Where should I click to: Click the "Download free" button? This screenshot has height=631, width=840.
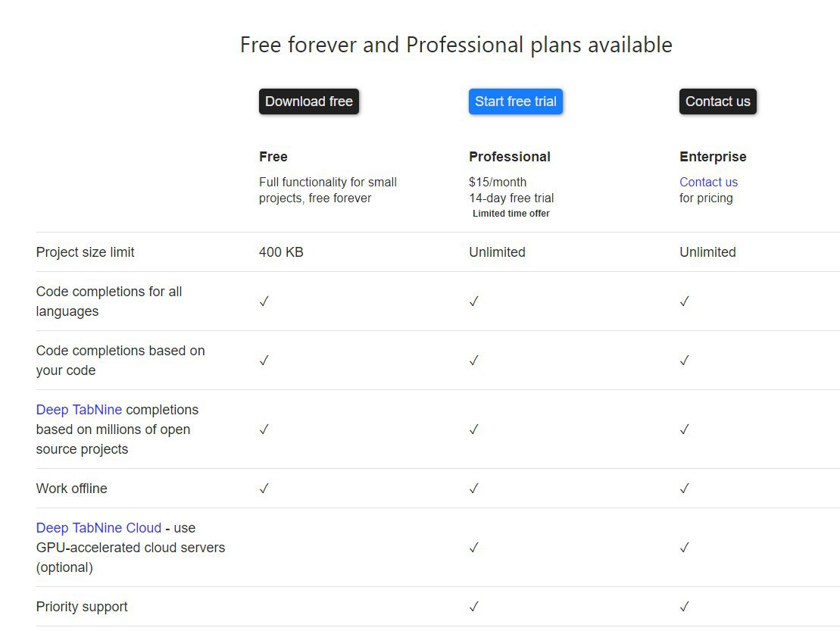pyautogui.click(x=309, y=102)
